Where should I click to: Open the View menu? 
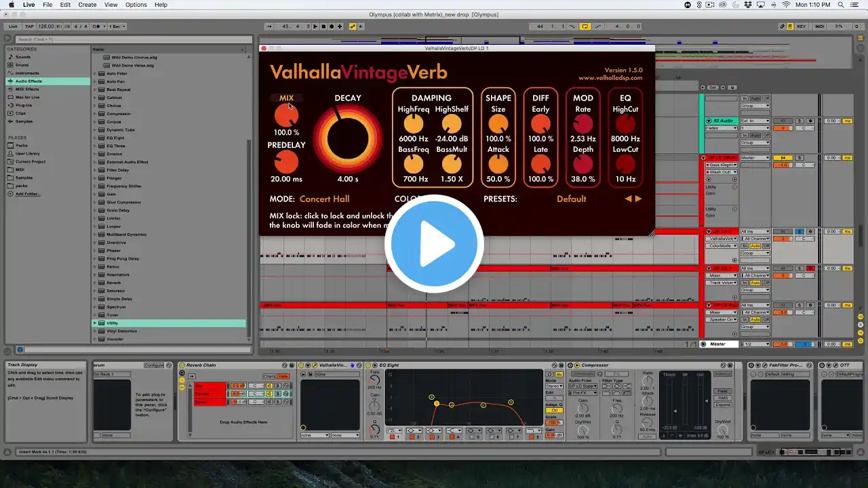pos(111,5)
